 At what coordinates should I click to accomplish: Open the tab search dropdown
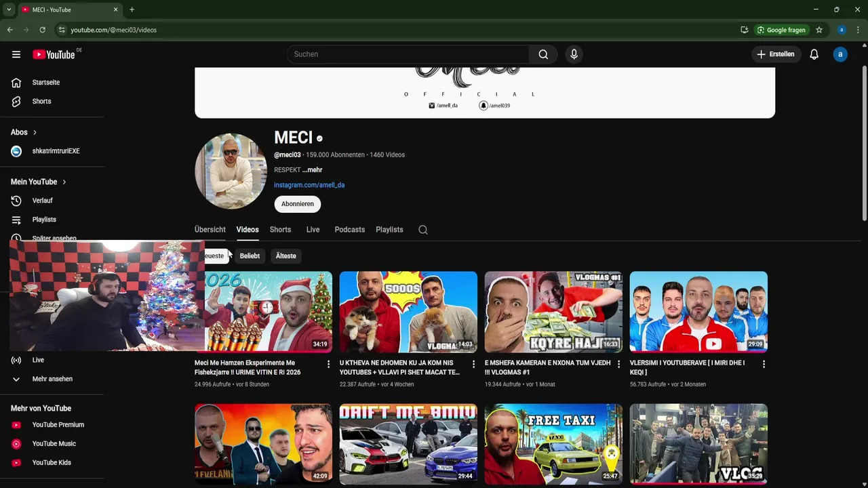(x=9, y=9)
